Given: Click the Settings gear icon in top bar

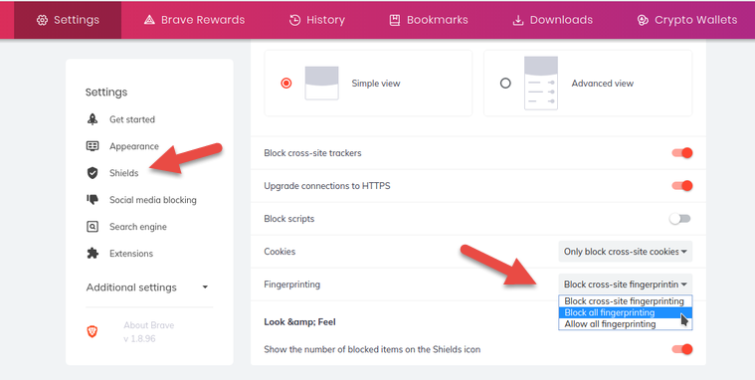Looking at the screenshot, I should [42, 20].
